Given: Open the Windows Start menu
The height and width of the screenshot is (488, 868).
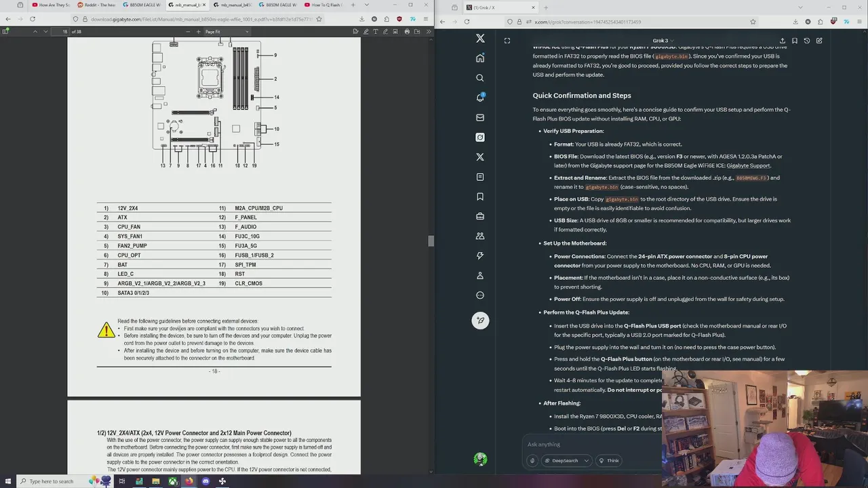Looking at the screenshot, I should (x=7, y=481).
